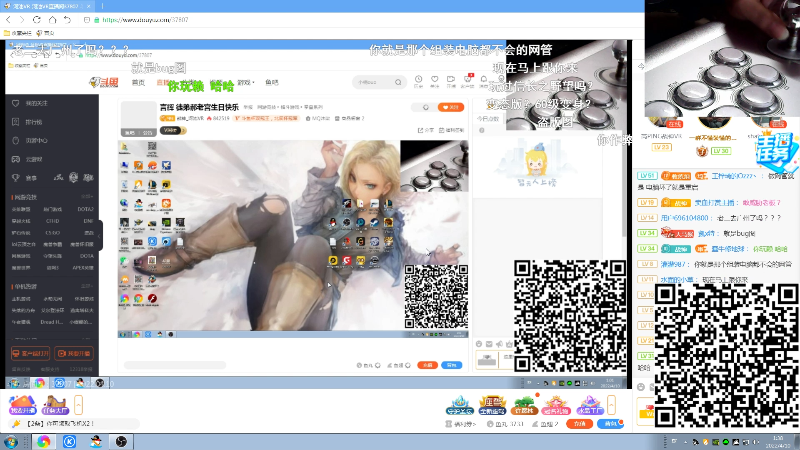Select the Douyu browser tab

(47, 6)
